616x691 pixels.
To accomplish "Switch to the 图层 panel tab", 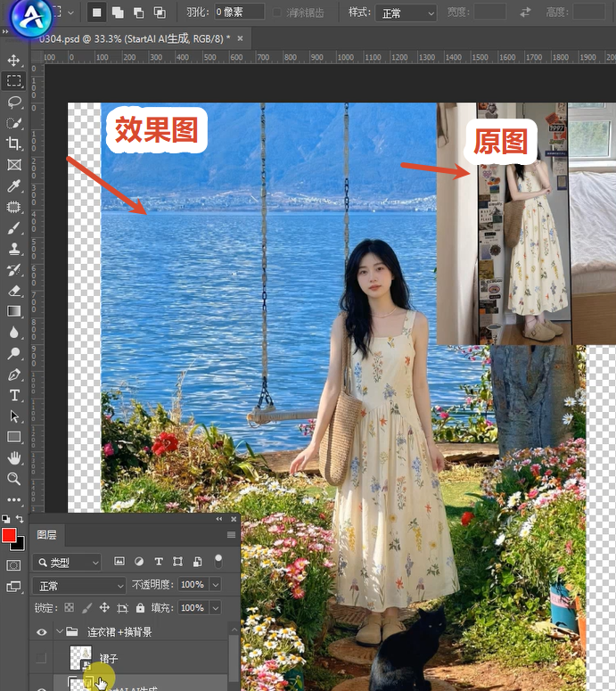I will pyautogui.click(x=46, y=535).
